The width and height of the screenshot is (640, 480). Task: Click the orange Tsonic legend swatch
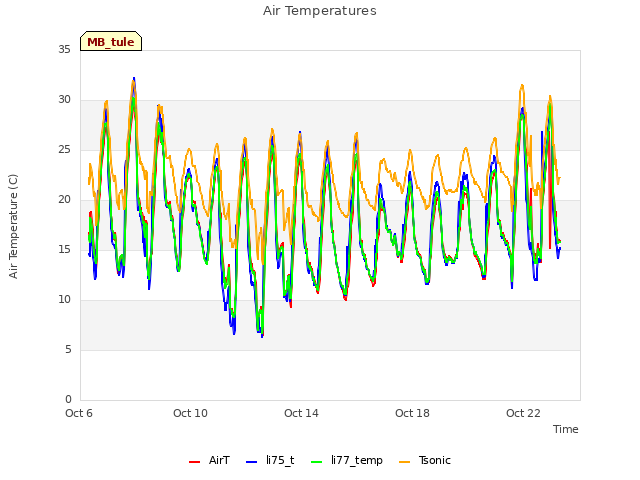point(404,462)
